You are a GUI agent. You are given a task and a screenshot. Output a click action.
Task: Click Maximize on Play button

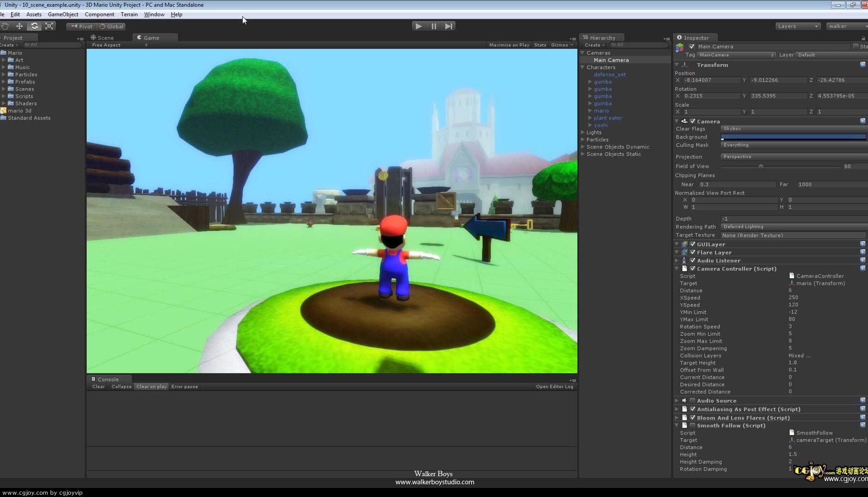pos(509,45)
